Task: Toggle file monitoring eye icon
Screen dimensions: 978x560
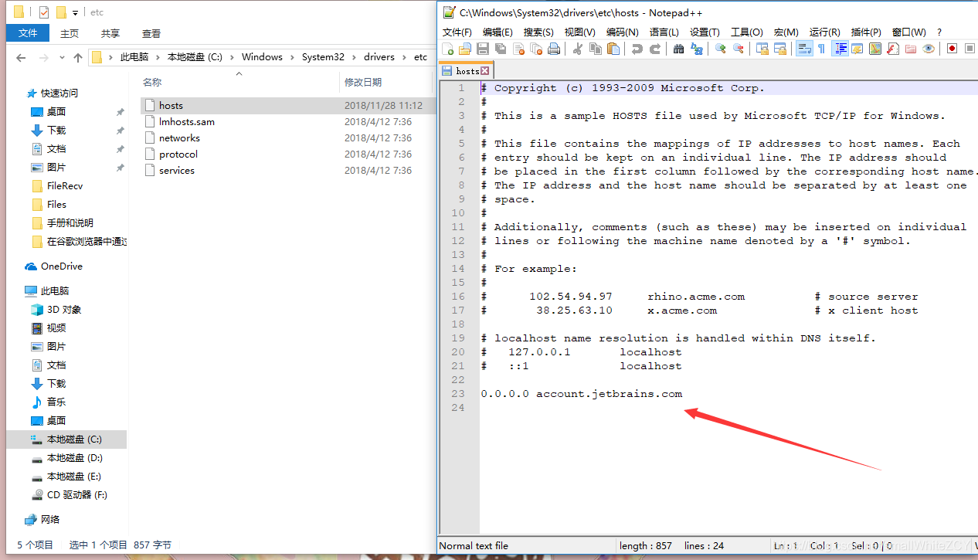Action: coord(929,49)
